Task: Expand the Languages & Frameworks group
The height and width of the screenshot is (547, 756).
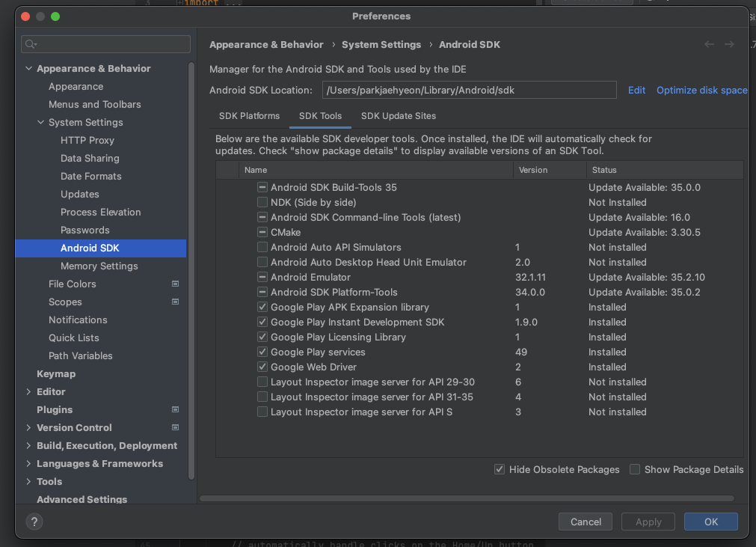Action: (x=29, y=464)
